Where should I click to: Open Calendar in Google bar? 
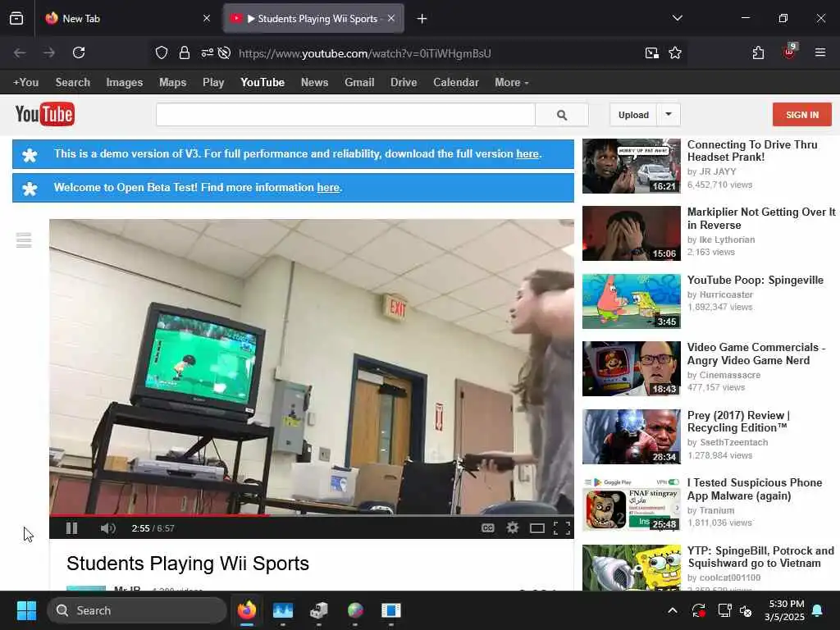tap(456, 83)
